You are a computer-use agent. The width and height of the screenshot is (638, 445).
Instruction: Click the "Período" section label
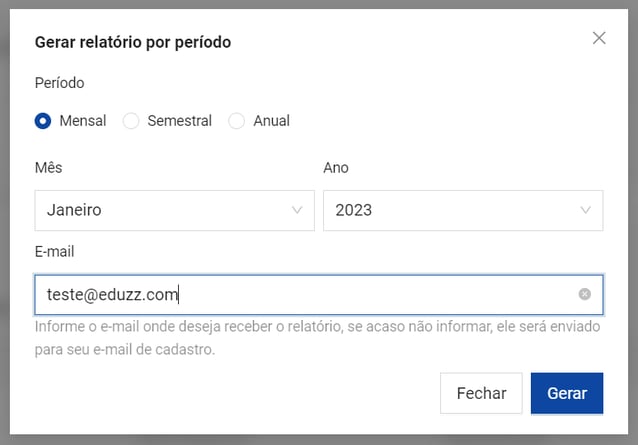(x=60, y=83)
